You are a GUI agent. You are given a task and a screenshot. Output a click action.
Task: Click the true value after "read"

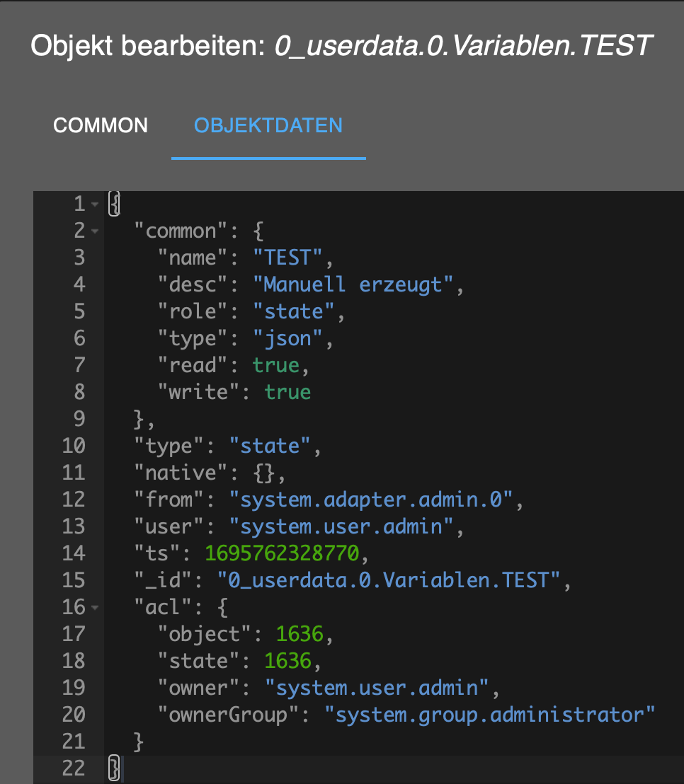[x=275, y=365]
